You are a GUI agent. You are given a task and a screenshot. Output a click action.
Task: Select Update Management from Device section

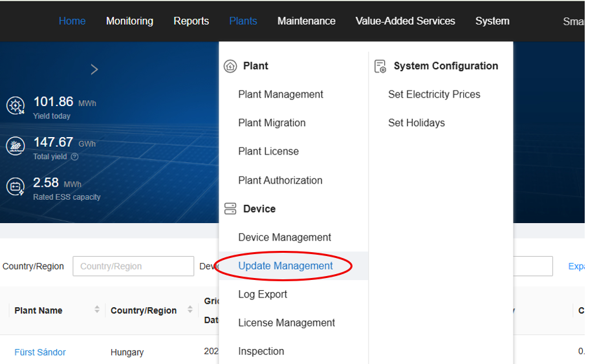tap(285, 266)
